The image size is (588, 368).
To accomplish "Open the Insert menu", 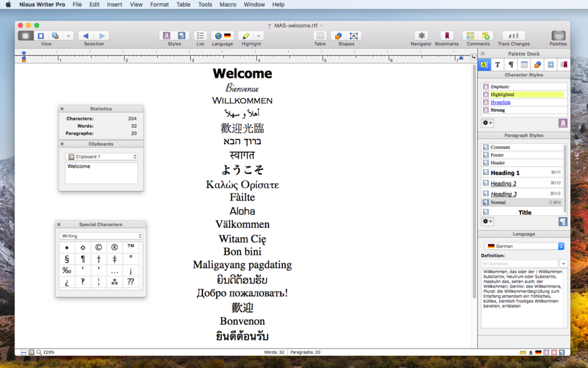I will pyautogui.click(x=115, y=4).
